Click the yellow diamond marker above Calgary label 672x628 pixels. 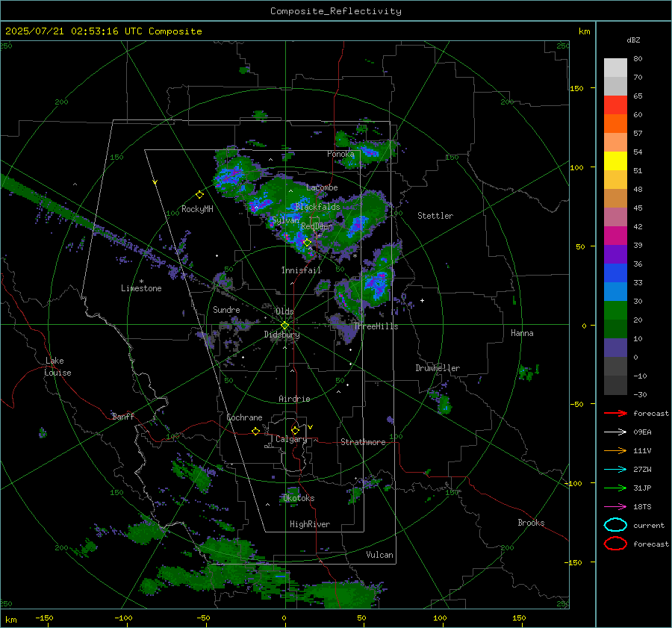[295, 430]
